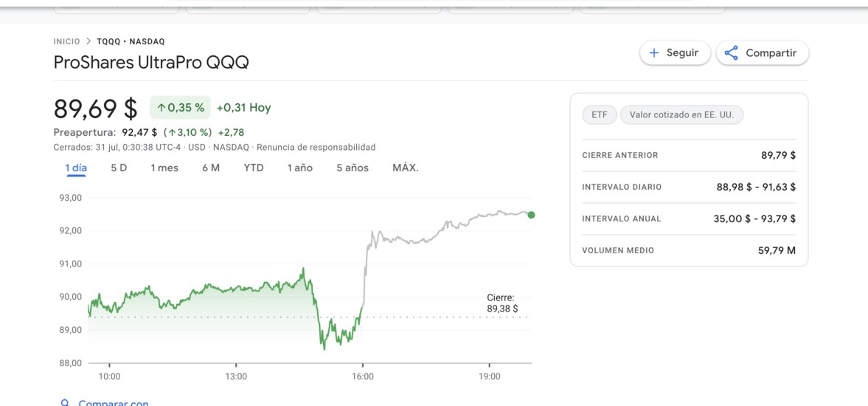Screen dimensions: 868x406
Task: Click the ETF tag chip
Action: pos(600,115)
